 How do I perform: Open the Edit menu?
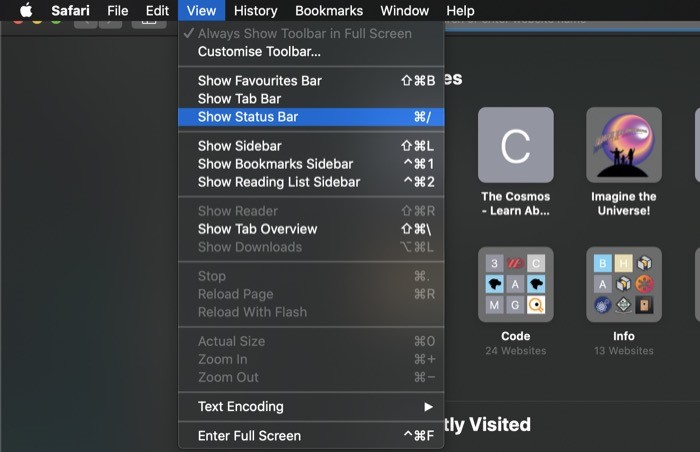click(x=157, y=10)
